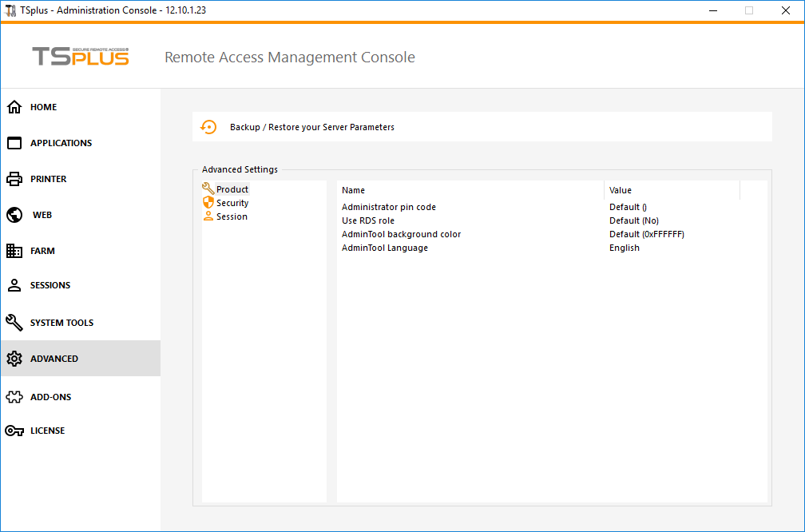
Task: Open the PRINTER menu label
Action: pos(48,179)
